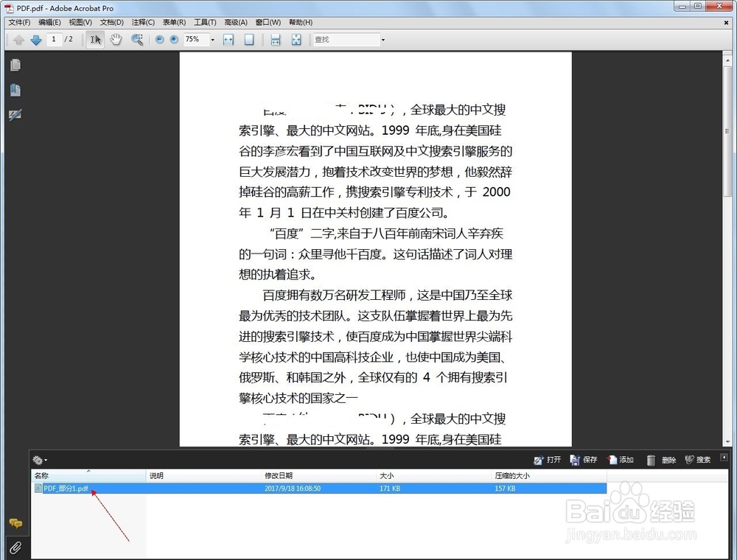Sort attachments by 大小 column header
The height and width of the screenshot is (560, 737).
(434, 475)
